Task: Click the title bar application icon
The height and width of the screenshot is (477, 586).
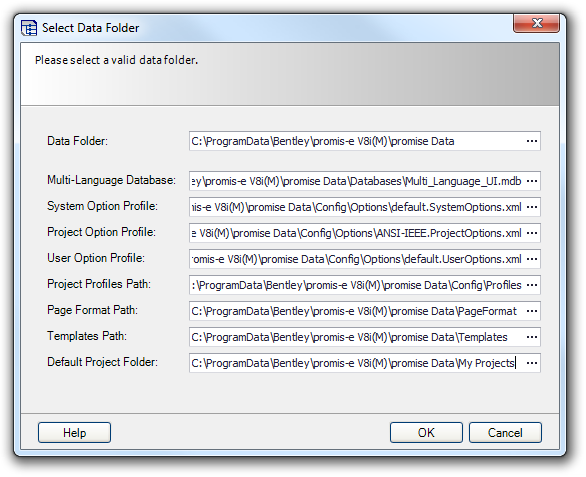Action: point(29,28)
